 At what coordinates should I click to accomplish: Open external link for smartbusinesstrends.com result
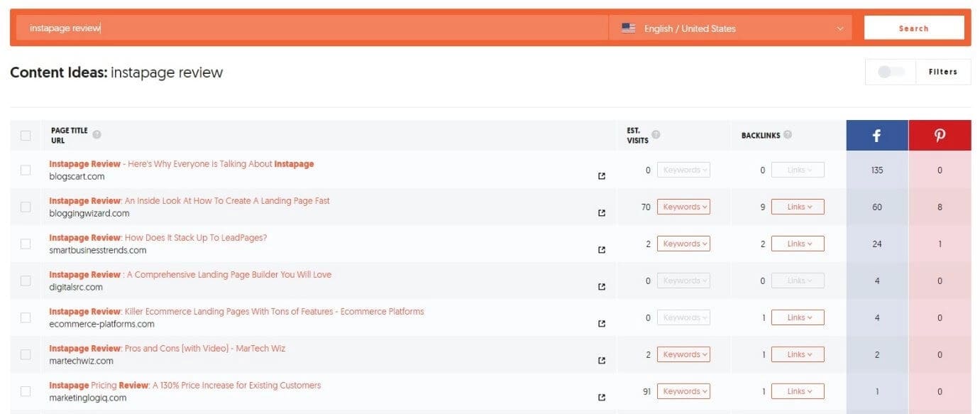point(602,250)
